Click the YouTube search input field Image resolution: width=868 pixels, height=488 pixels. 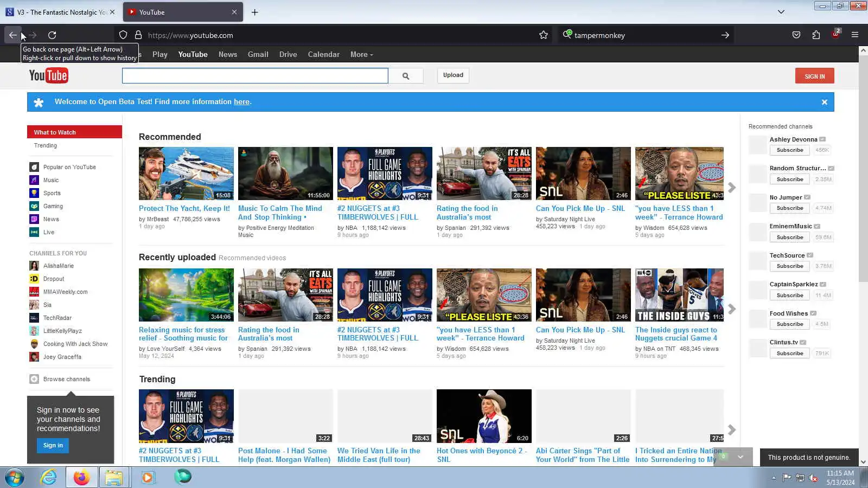pos(255,76)
